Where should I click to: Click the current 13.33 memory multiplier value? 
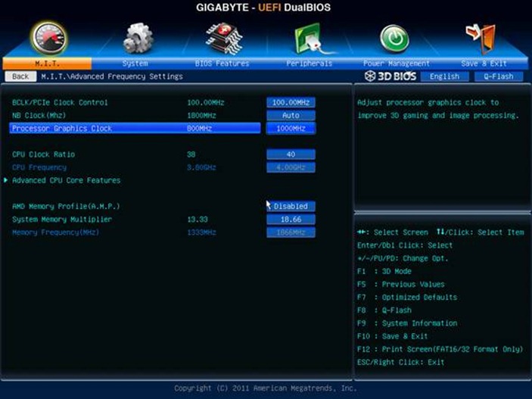tap(198, 220)
